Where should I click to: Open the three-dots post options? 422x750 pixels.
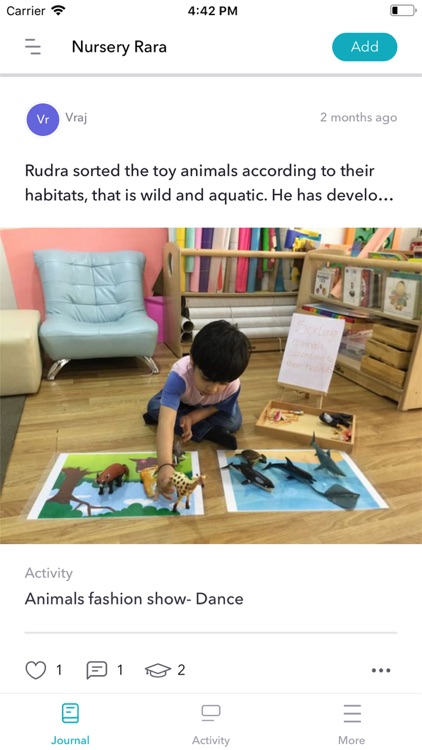(381, 671)
